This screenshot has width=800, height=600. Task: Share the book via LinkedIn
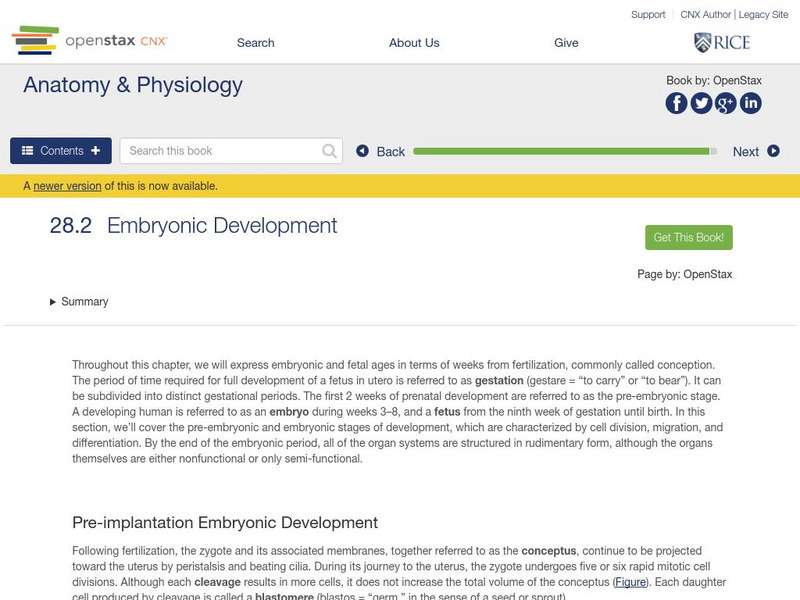click(750, 103)
